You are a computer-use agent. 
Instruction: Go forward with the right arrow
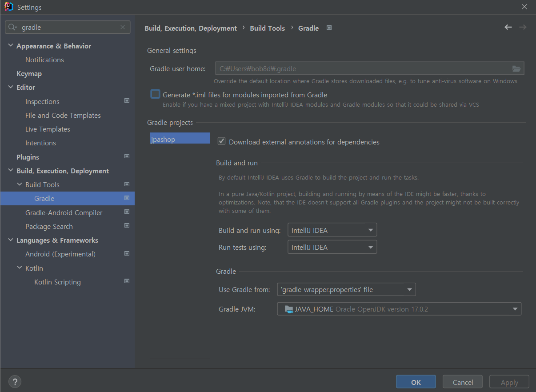523,28
